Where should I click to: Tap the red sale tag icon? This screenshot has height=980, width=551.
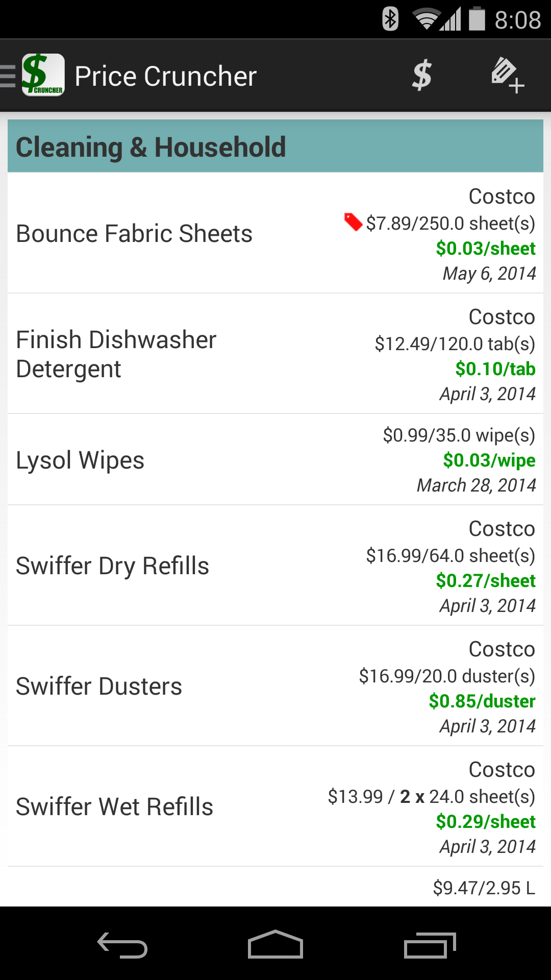pyautogui.click(x=353, y=222)
